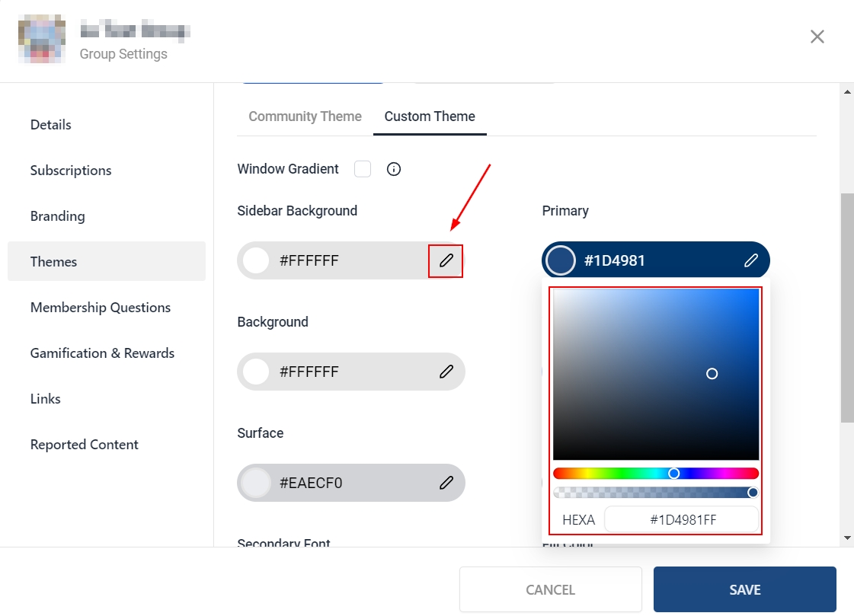Screen dimensions: 854x616
Task: Close the Group Settings dialog
Action: click(x=817, y=37)
